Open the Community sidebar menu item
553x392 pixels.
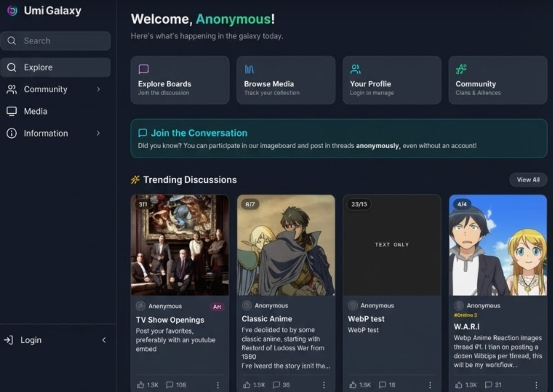click(x=55, y=89)
